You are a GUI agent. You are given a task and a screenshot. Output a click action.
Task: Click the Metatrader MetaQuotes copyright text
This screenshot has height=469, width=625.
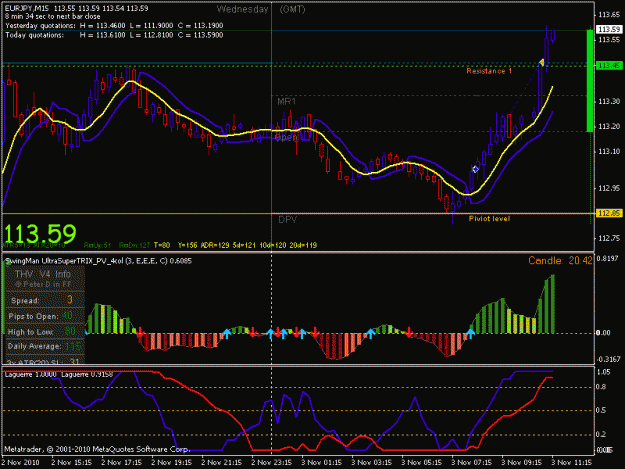(x=97, y=449)
